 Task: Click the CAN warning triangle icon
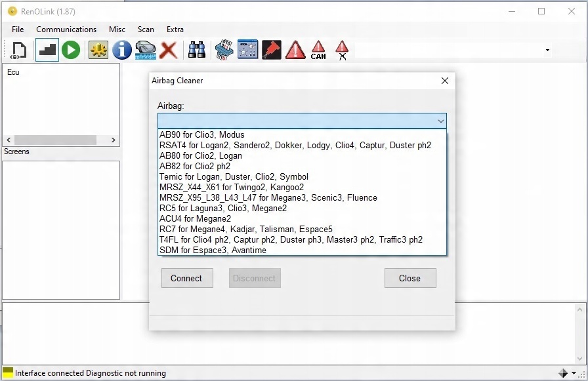click(318, 50)
